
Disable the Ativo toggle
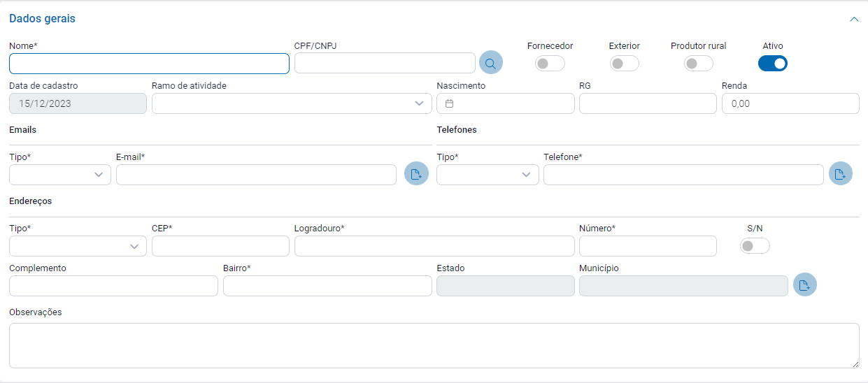pyautogui.click(x=772, y=64)
